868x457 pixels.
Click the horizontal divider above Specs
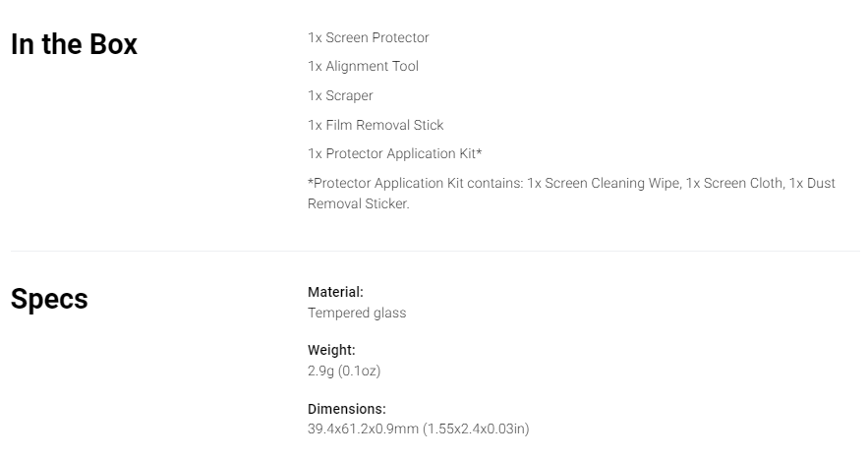tap(435, 252)
